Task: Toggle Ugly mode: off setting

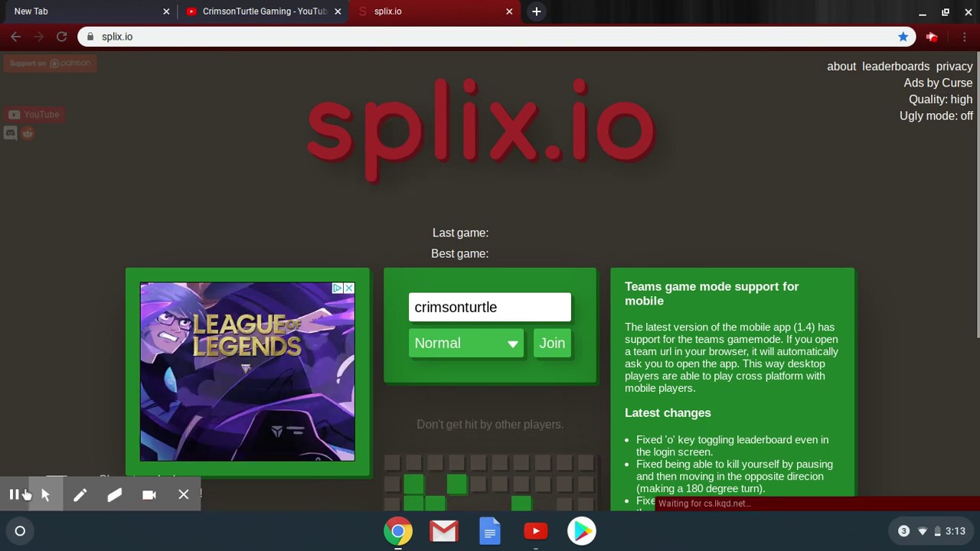Action: 936,116
